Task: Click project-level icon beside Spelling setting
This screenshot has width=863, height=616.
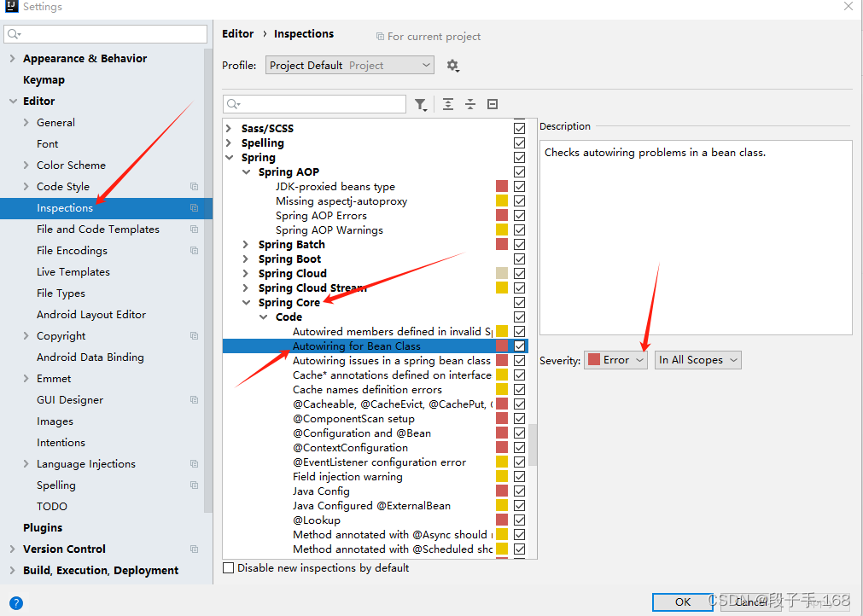Action: tap(195, 485)
